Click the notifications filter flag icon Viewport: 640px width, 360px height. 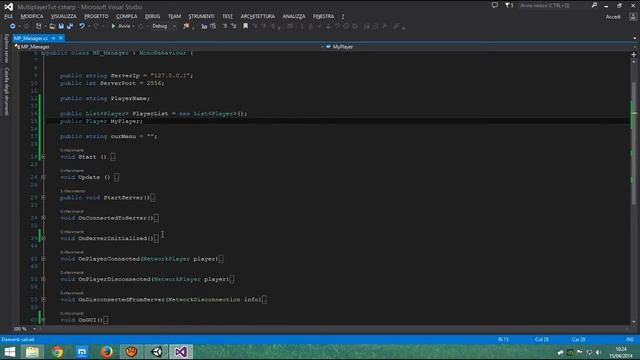[509, 5]
